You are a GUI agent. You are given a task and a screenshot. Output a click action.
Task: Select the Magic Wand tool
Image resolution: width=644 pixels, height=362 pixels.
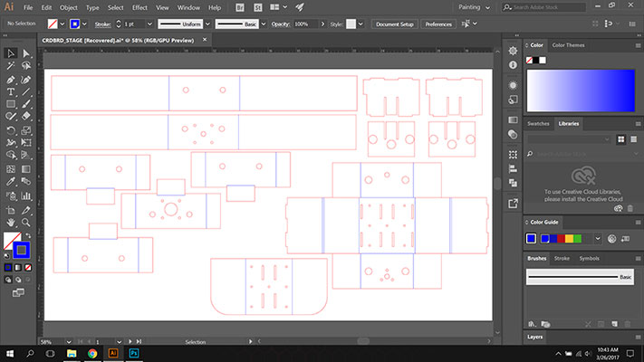(11, 66)
